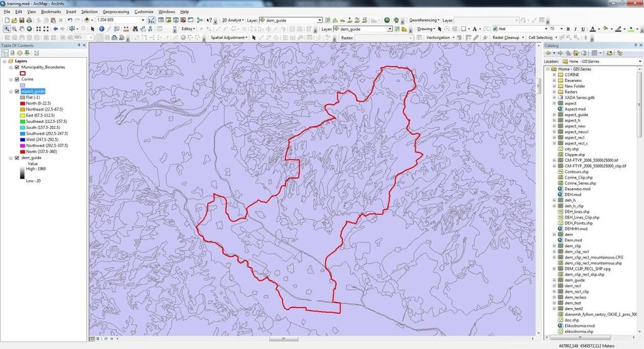The image size is (644, 349).
Task: Click the Underline text formatting icon
Action: tap(583, 29)
